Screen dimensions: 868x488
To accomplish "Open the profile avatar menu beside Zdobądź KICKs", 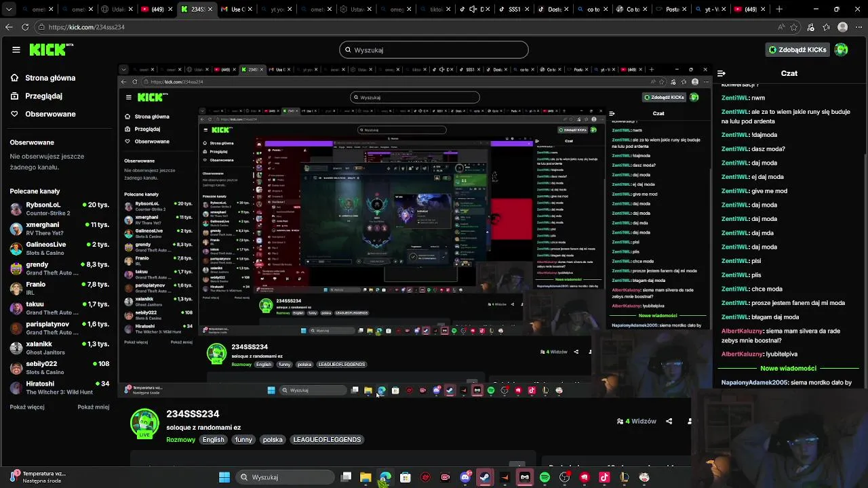I will click(841, 49).
